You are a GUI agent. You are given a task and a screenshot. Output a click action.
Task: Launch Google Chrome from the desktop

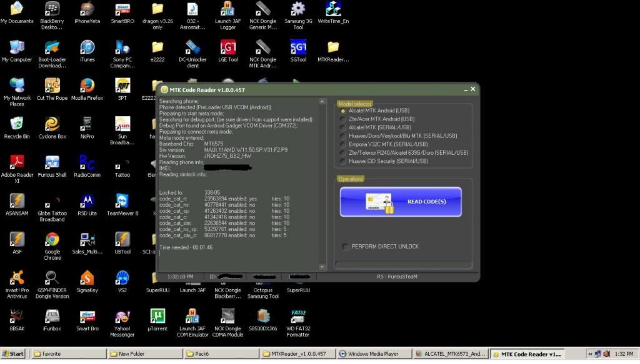tap(52, 240)
